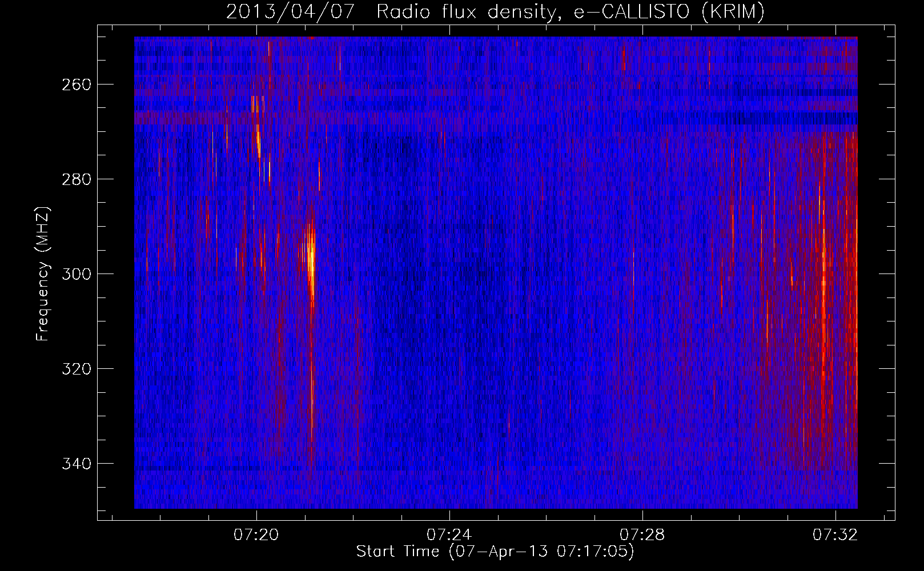Click the 320 frequency tick label
Viewport: 924px width, 571px height.
click(x=76, y=369)
